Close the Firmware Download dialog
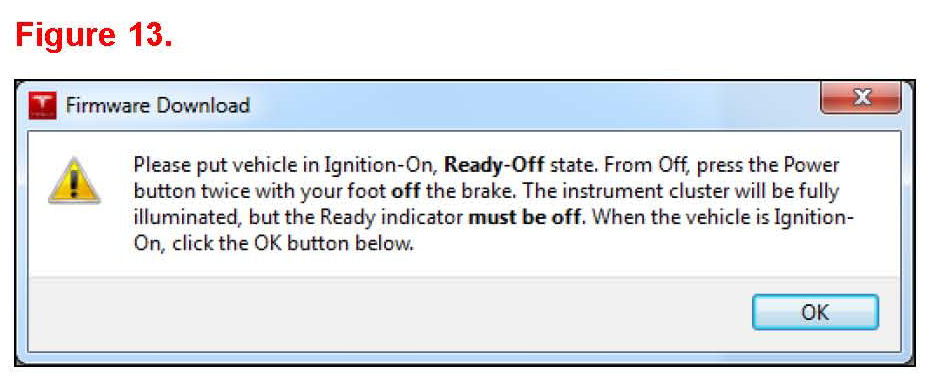This screenshot has height=388, width=935. pos(860,97)
